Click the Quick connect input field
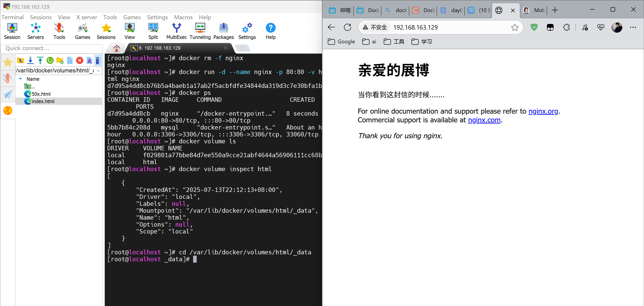This screenshot has width=644, height=306. 52,48
